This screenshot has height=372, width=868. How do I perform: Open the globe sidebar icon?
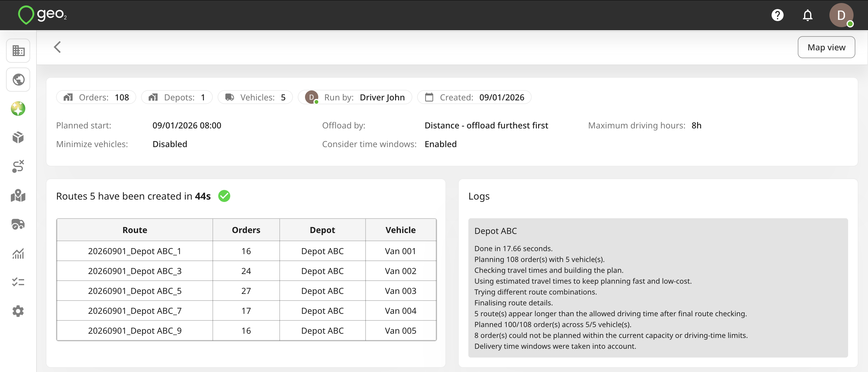click(x=18, y=80)
